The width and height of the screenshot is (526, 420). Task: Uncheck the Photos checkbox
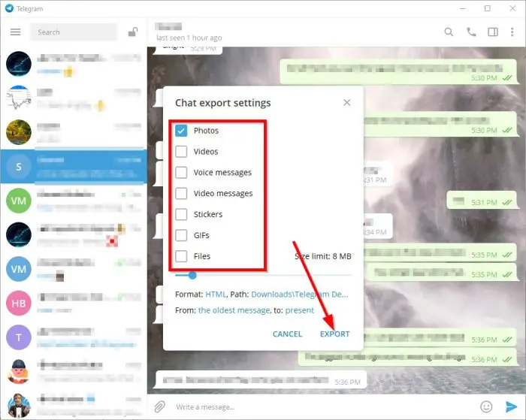point(181,131)
